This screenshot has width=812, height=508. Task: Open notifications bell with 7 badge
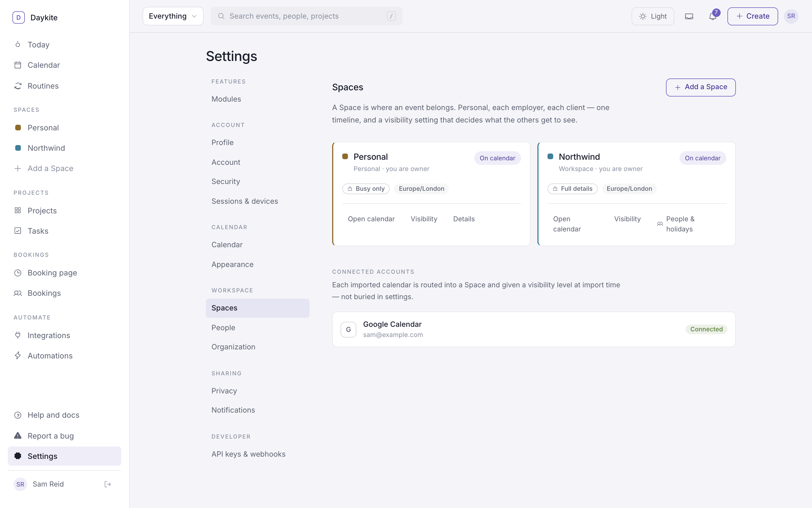[713, 16]
